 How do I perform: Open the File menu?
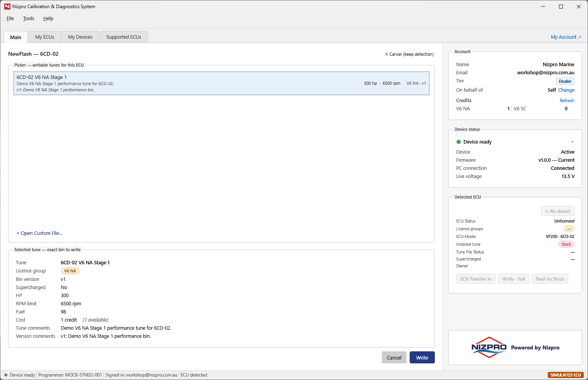click(10, 19)
